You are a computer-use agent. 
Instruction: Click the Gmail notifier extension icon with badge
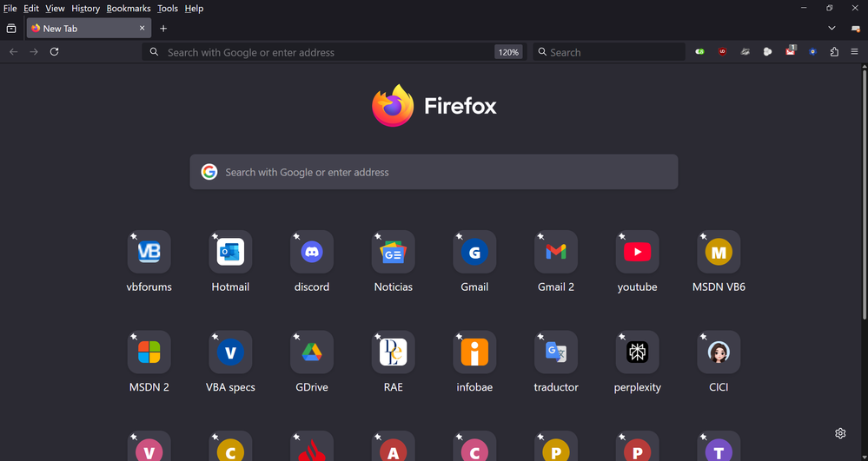pyautogui.click(x=791, y=51)
